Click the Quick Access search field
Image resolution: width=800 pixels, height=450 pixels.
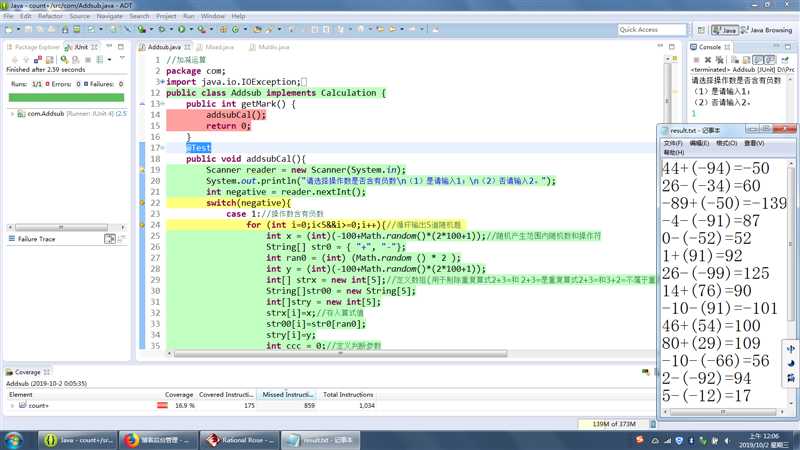point(652,30)
